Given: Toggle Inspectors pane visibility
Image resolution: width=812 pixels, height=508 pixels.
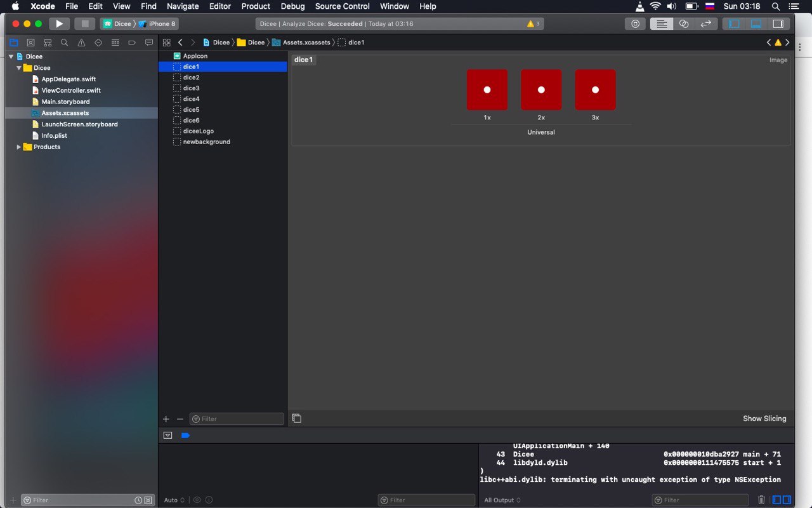Looking at the screenshot, I should click(x=778, y=23).
